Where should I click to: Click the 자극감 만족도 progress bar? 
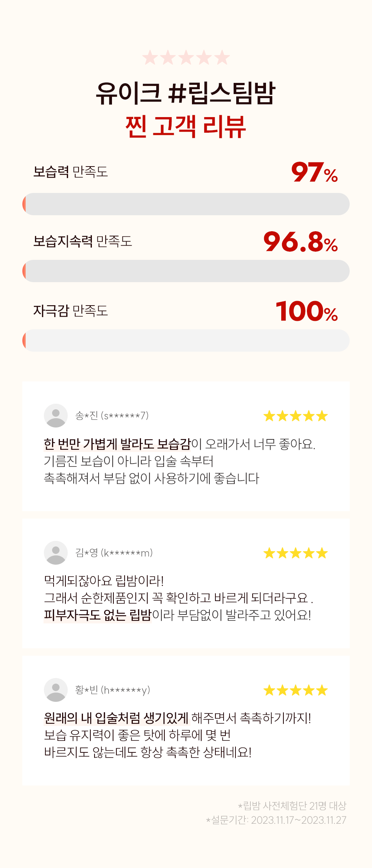[x=186, y=341]
